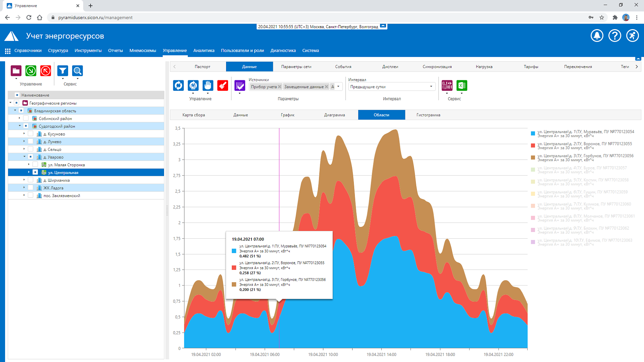Viewport: 644px width, 362px height.
Task: Expand the д. Ширманиха tree node
Action: 24,180
